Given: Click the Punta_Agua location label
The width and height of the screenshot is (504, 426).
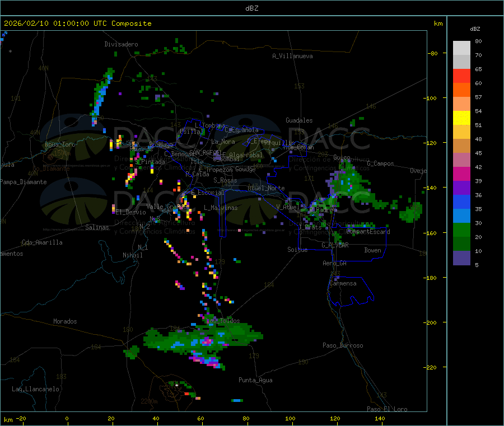Looking at the screenshot, I should coord(255,380).
